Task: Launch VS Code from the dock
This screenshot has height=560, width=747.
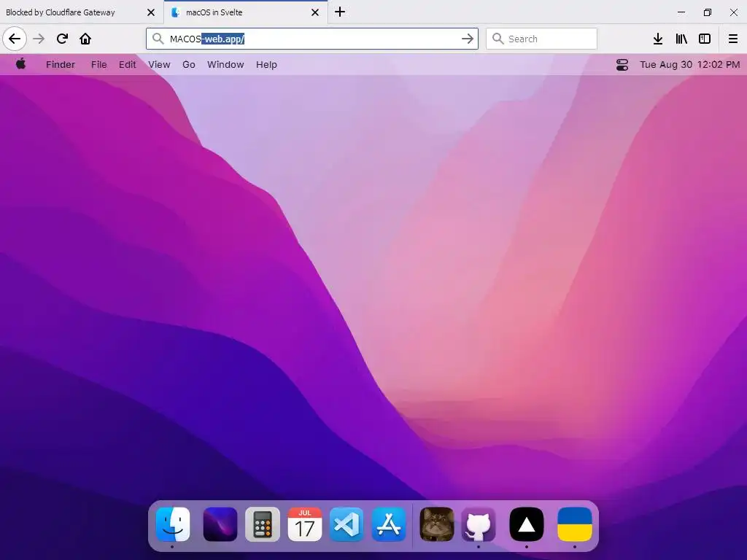Action: pos(347,524)
